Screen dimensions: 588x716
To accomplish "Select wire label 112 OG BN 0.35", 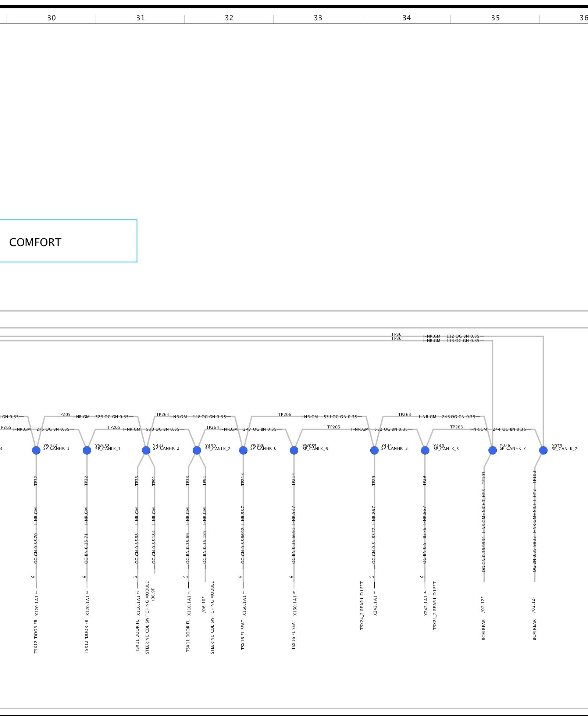I will [463, 336].
